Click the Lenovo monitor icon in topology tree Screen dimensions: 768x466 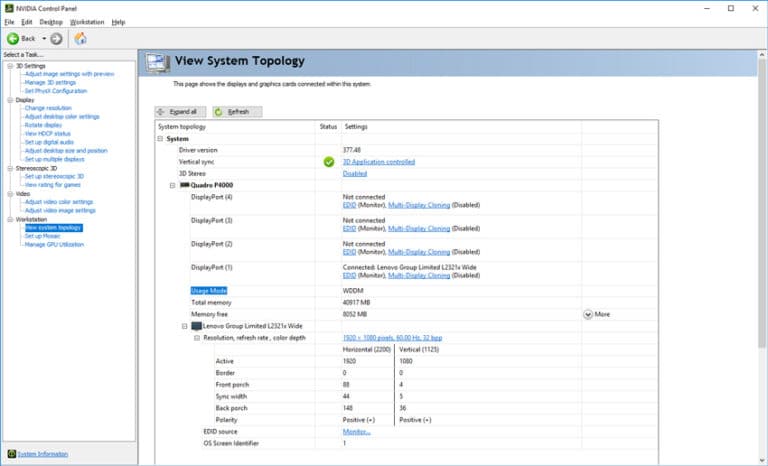pyautogui.click(x=196, y=326)
